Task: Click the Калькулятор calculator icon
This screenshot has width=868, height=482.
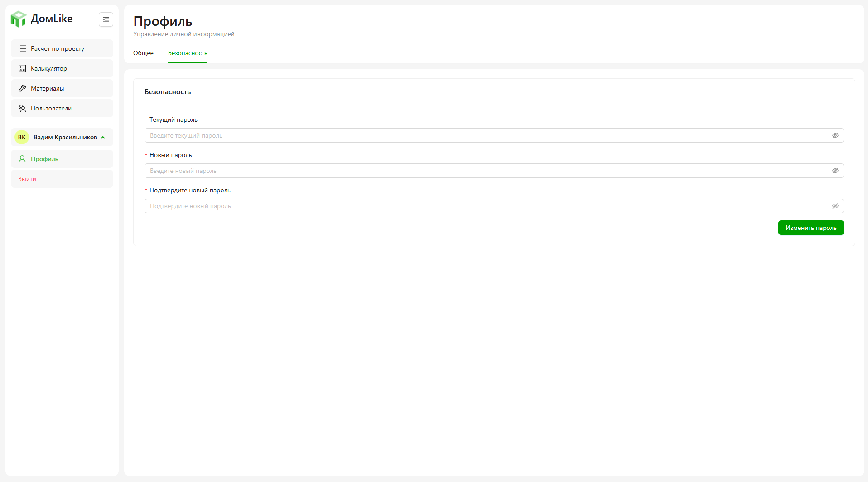Action: click(x=22, y=68)
